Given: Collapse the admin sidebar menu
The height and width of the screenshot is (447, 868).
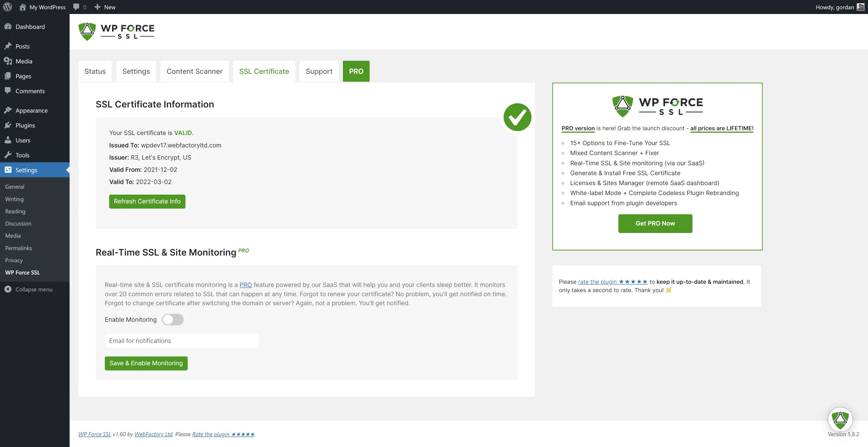Looking at the screenshot, I should 8,289.
